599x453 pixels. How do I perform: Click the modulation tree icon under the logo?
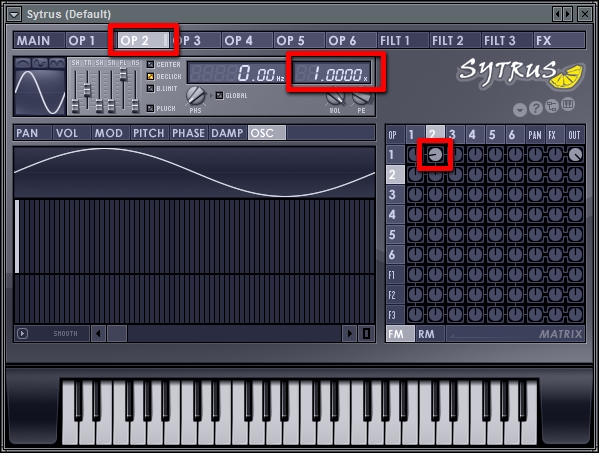coord(552,106)
